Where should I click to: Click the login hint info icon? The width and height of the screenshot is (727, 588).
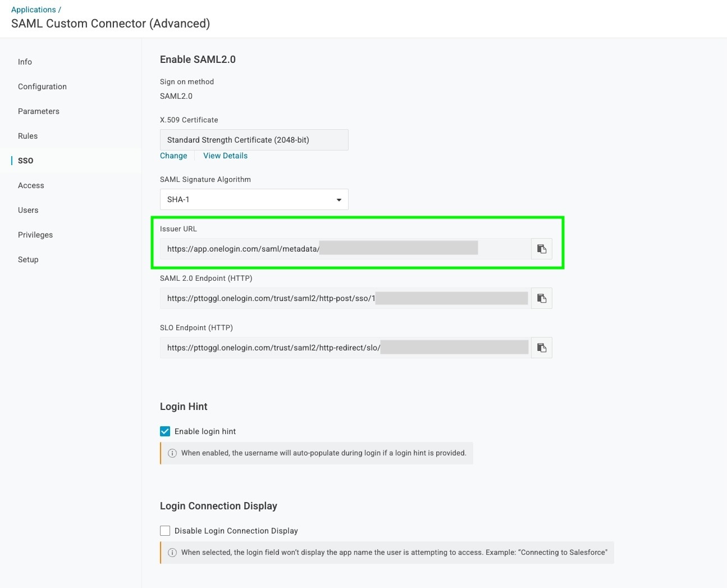coord(172,453)
